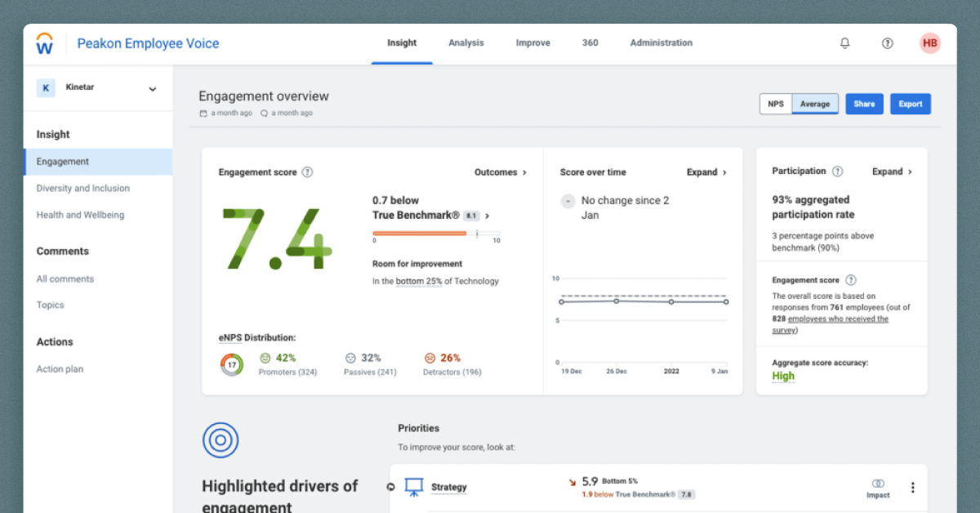The image size is (980, 513).
Task: Click the Strategy presentation board icon
Action: (414, 488)
